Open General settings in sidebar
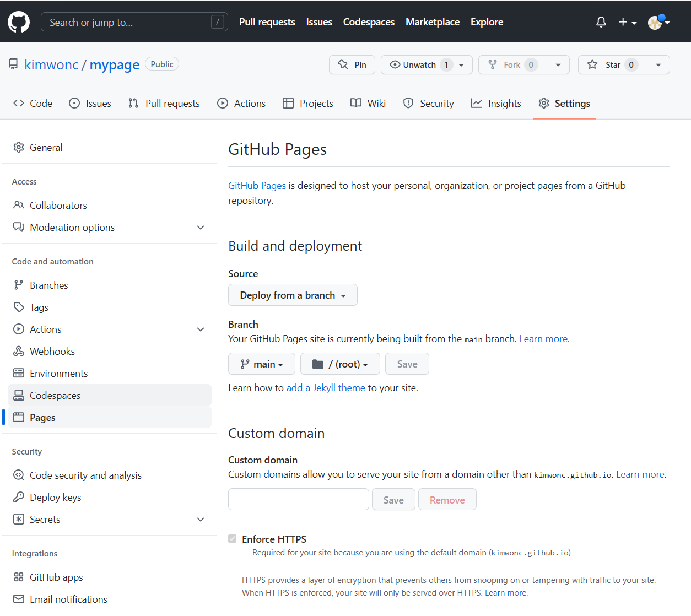691x616 pixels. [x=110, y=147]
